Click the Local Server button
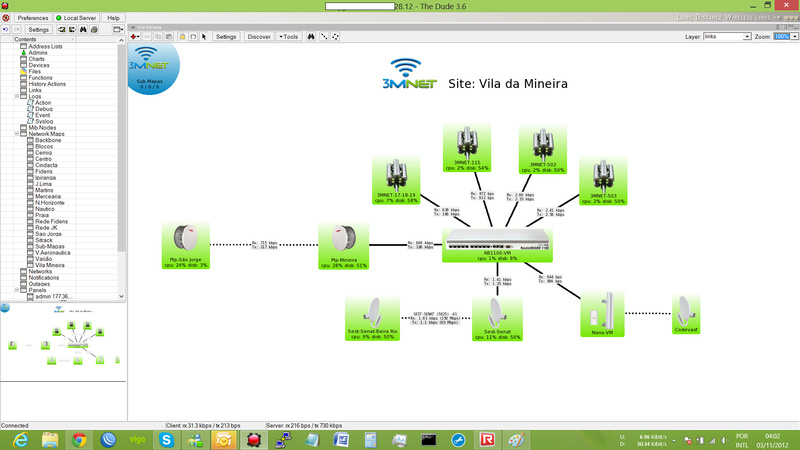Screen dimensions: 800x450 coord(76,18)
